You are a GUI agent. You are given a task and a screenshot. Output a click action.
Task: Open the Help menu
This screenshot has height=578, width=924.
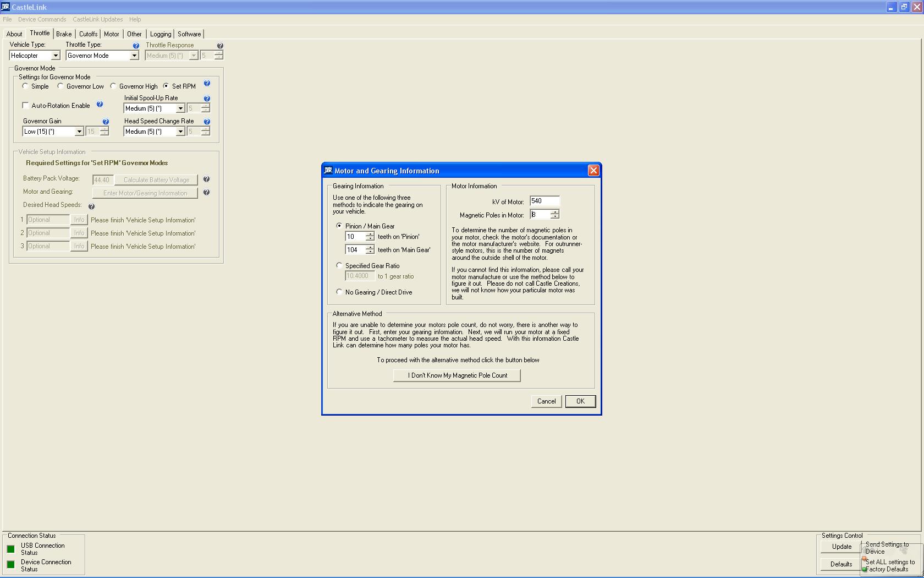tap(135, 19)
